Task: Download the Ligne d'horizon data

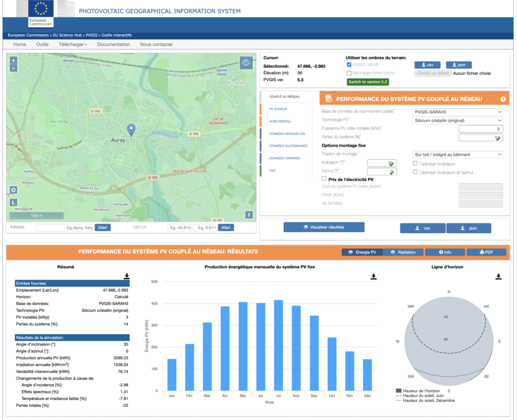Action: 498,276
